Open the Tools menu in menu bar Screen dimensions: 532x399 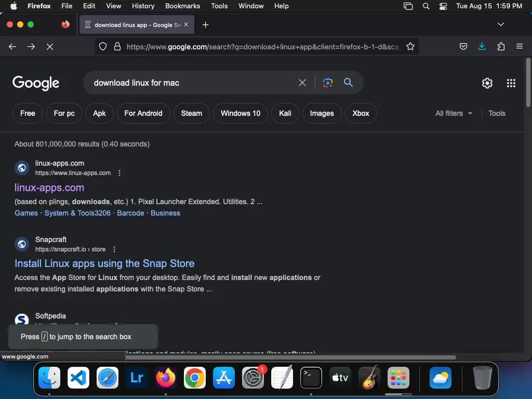(219, 6)
